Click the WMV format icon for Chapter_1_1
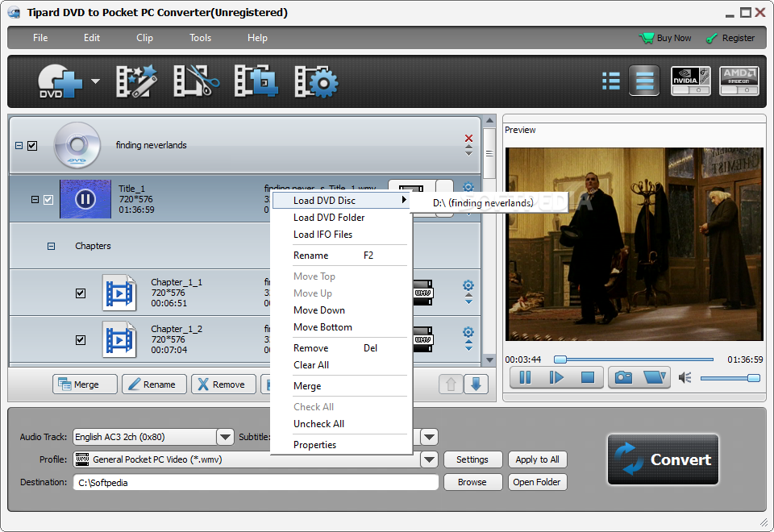The image size is (774, 532). click(423, 293)
